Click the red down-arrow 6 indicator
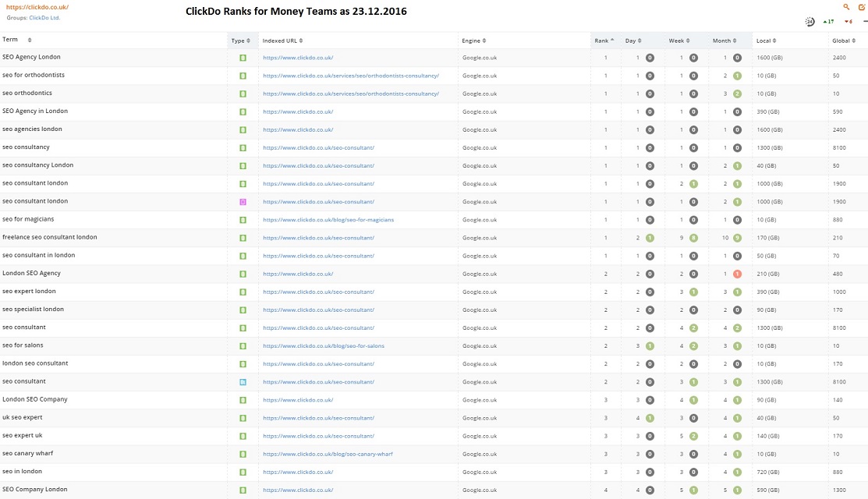868x499 pixels. coord(848,22)
